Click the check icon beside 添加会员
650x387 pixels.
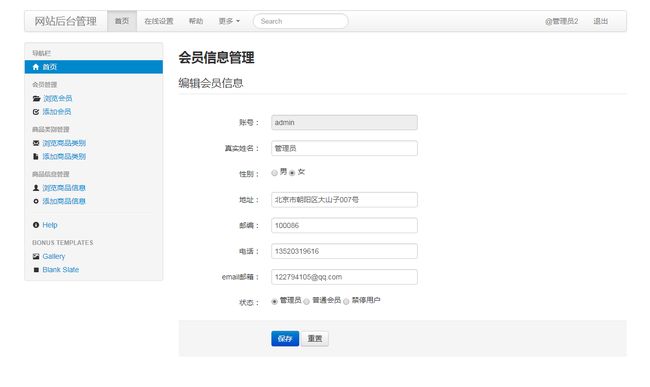[x=36, y=111]
